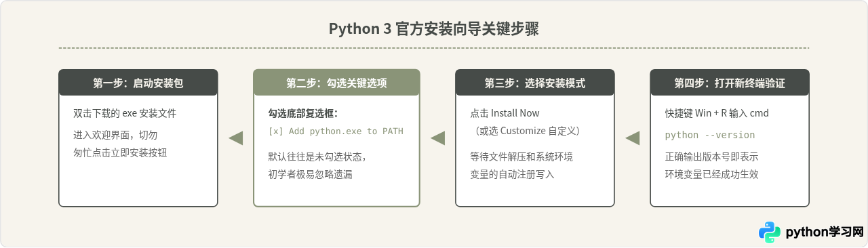Click the line '初学者极易忽略遗漏'
Viewport: 868px width, 248px height.
pos(311,174)
